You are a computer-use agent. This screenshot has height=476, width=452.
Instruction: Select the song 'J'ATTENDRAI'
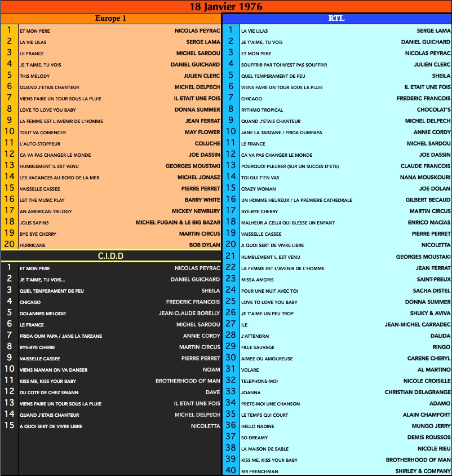[255, 336]
